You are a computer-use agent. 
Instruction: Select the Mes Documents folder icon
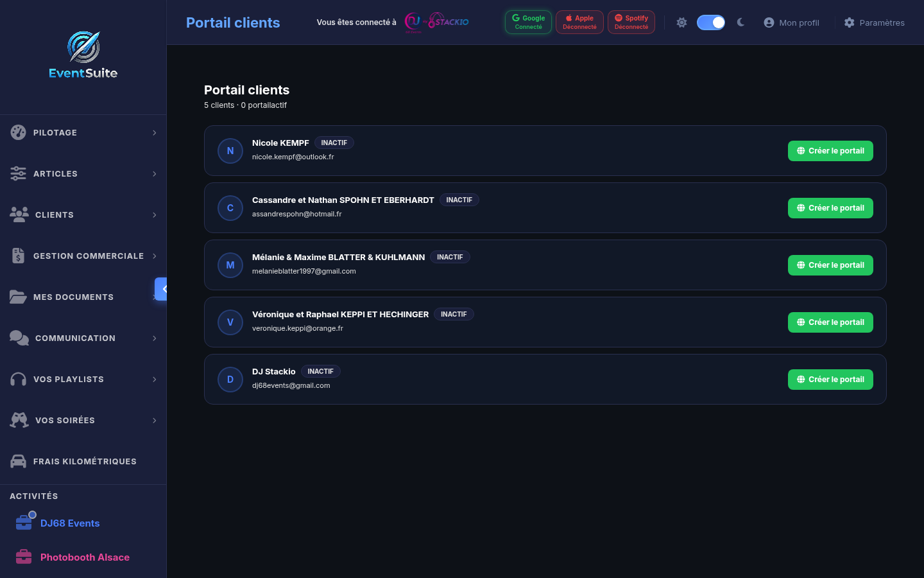[x=18, y=297]
